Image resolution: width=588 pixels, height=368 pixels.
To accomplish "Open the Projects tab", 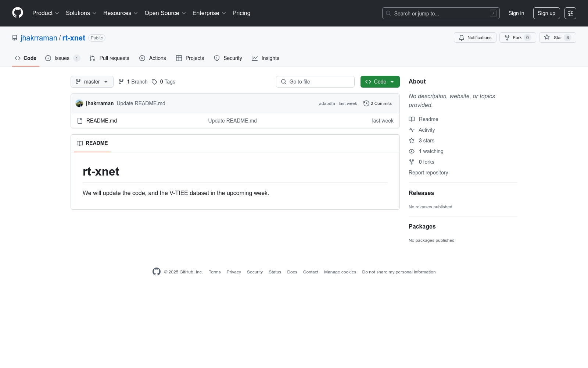I will click(x=190, y=58).
